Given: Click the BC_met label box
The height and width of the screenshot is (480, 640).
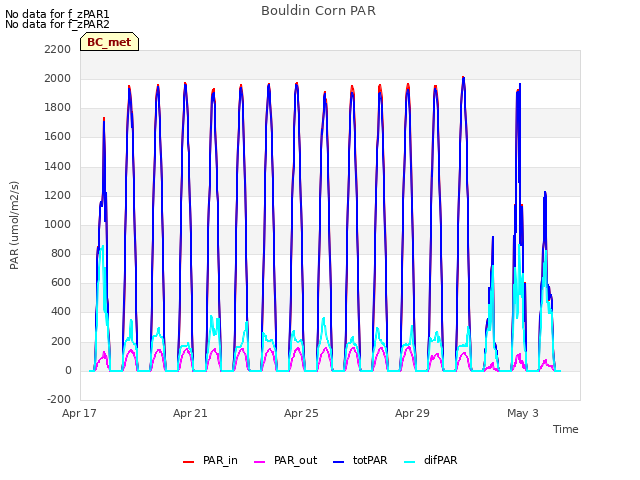Looking at the screenshot, I should [x=109, y=42].
